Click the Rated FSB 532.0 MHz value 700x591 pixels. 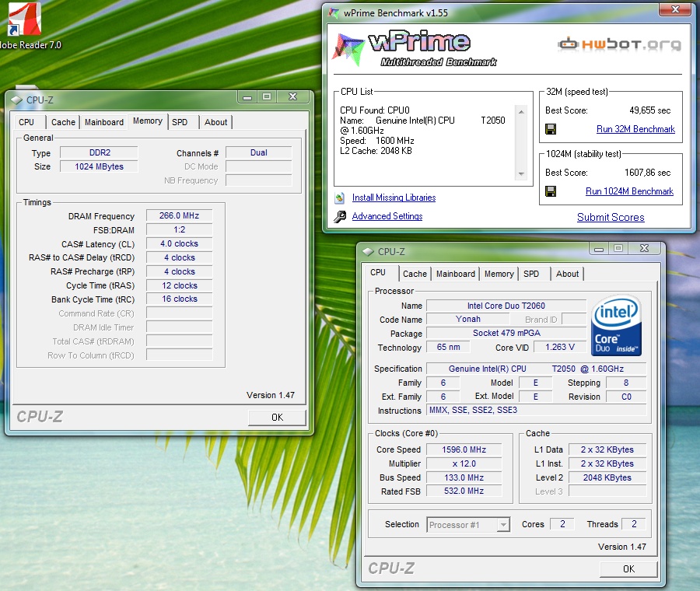tap(464, 491)
